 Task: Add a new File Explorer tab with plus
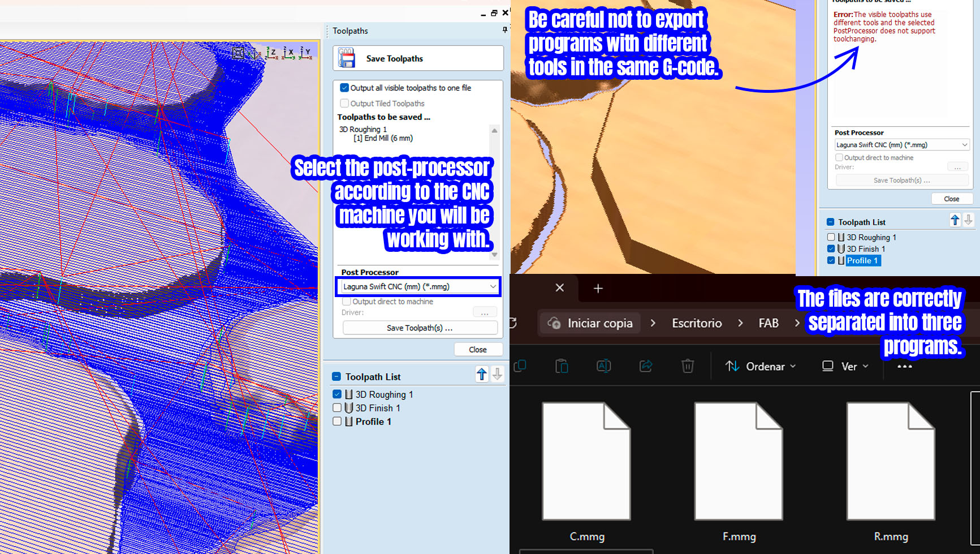tap(598, 289)
